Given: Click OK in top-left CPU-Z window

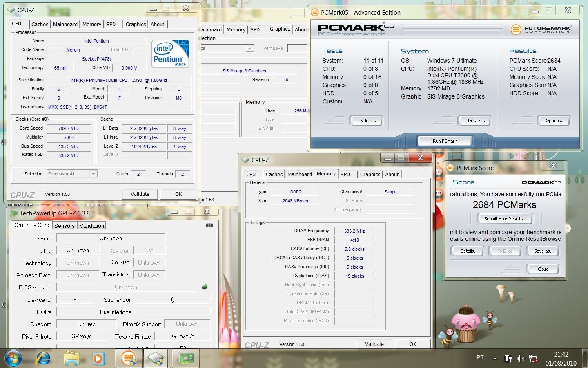Looking at the screenshot, I should tap(178, 194).
